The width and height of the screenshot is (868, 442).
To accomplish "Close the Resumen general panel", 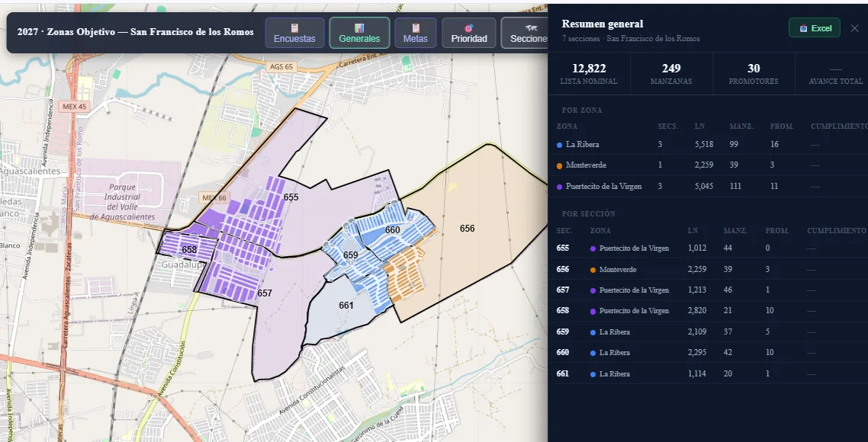I will [x=855, y=27].
